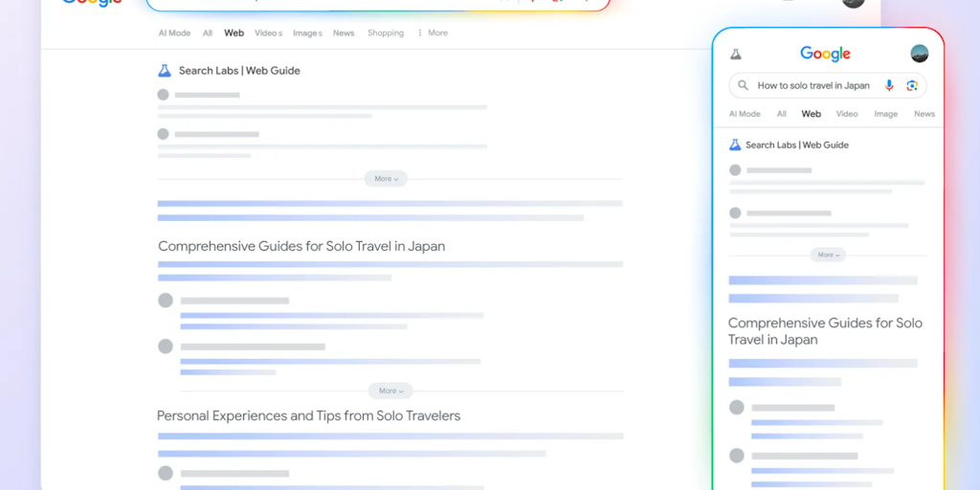The width and height of the screenshot is (980, 490).
Task: Open the Videos tab in desktop window
Action: tap(269, 33)
